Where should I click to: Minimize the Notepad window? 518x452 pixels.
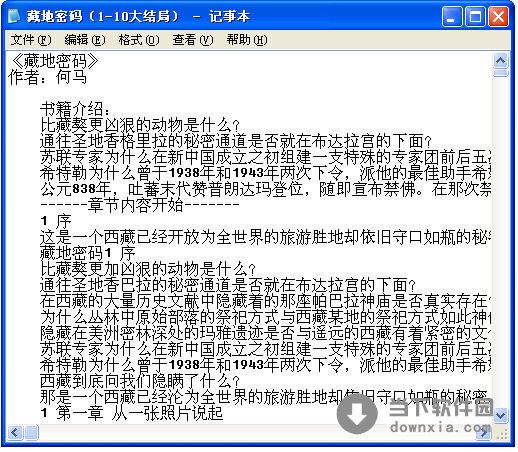(x=452, y=16)
